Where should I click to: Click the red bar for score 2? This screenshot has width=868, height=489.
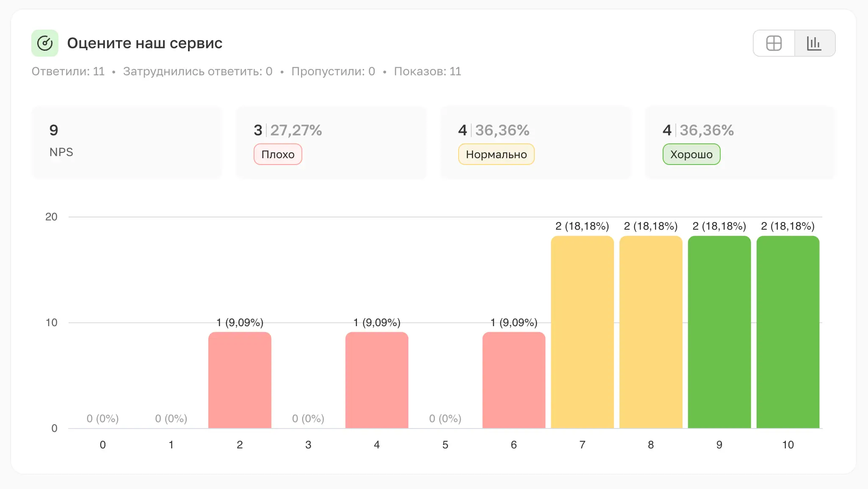(x=240, y=380)
